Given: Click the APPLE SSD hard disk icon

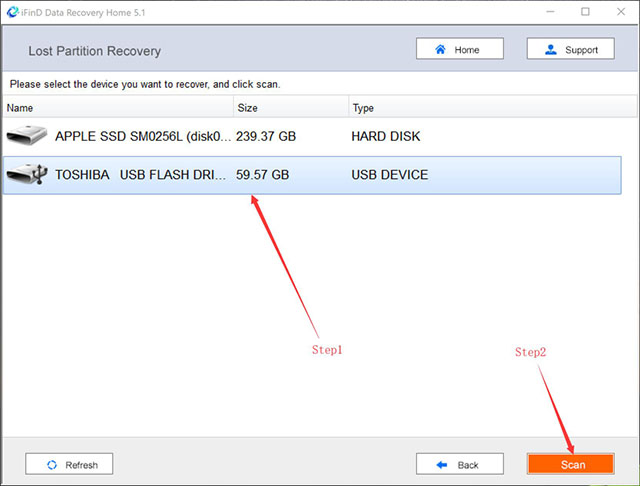Looking at the screenshot, I should [x=27, y=135].
